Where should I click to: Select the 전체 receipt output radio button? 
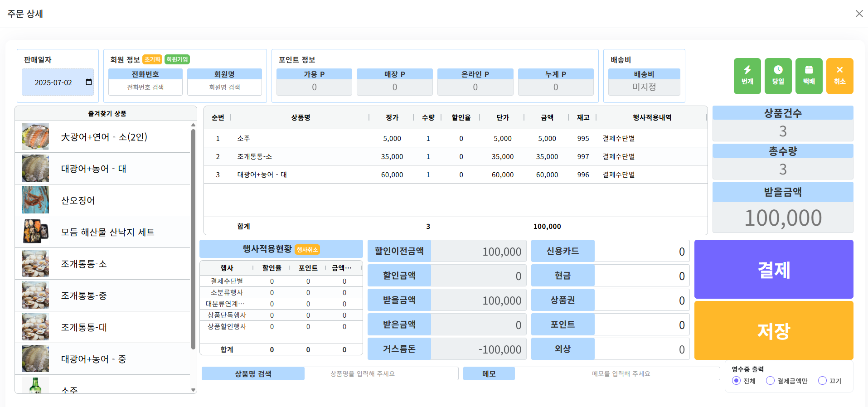pyautogui.click(x=737, y=381)
